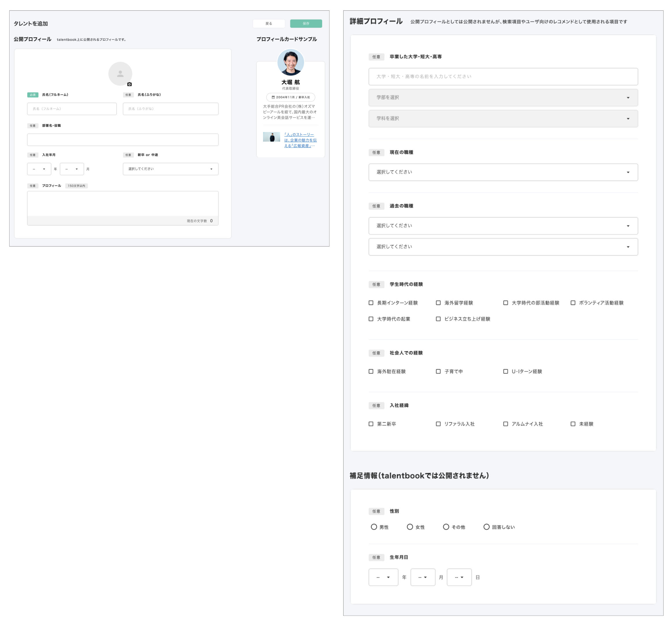This screenshot has width=672, height=627.
Task: Open the 現在の職種 dropdown
Action: [503, 172]
